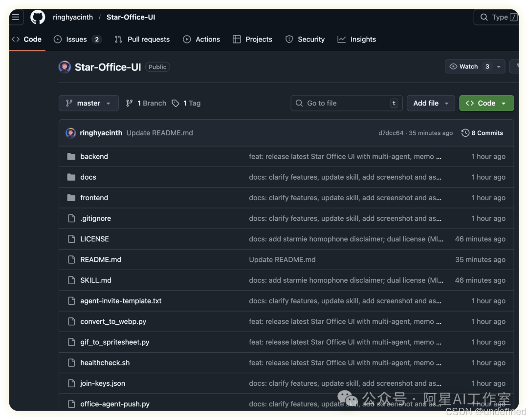Image resolution: width=528 pixels, height=420 pixels.
Task: Click the agent-invite-template.txt file icon
Action: [71, 301]
